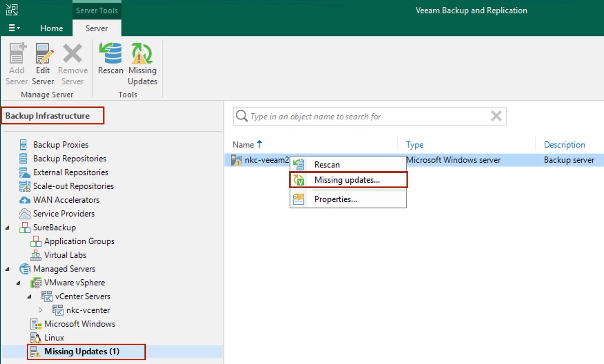
Task: Open Service Providers tree item
Action: coord(64,214)
